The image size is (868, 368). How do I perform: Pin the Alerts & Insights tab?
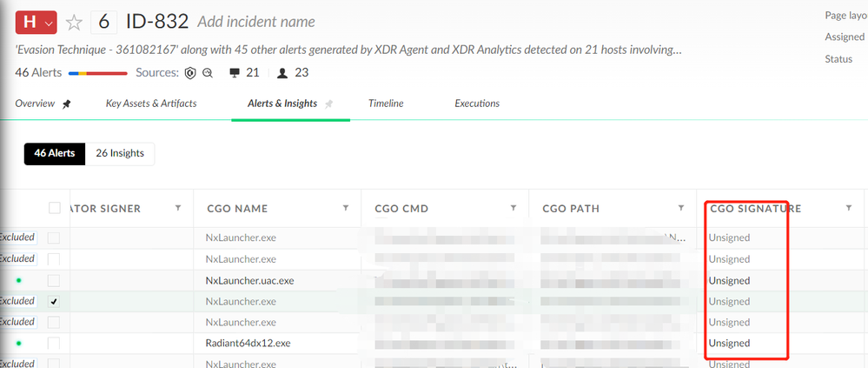coord(328,104)
